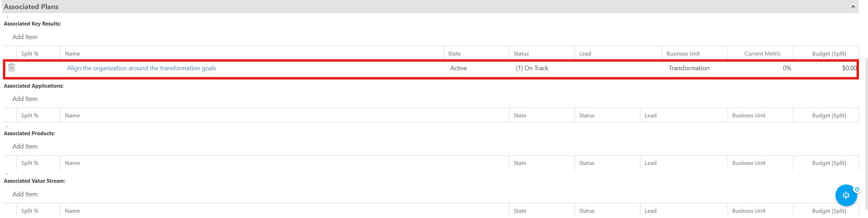Select the (1) On Track status cell

pyautogui.click(x=532, y=68)
